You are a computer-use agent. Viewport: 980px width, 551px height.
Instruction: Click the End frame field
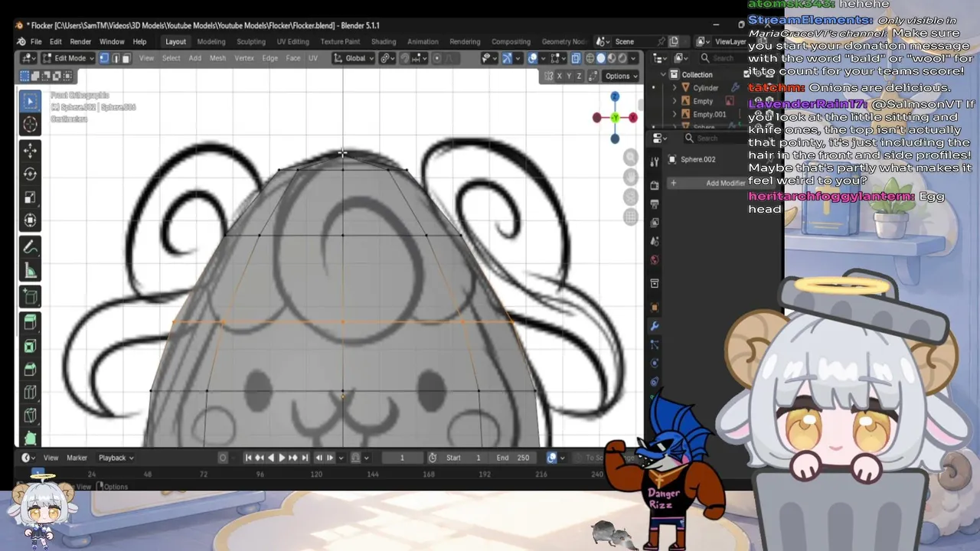click(x=513, y=458)
